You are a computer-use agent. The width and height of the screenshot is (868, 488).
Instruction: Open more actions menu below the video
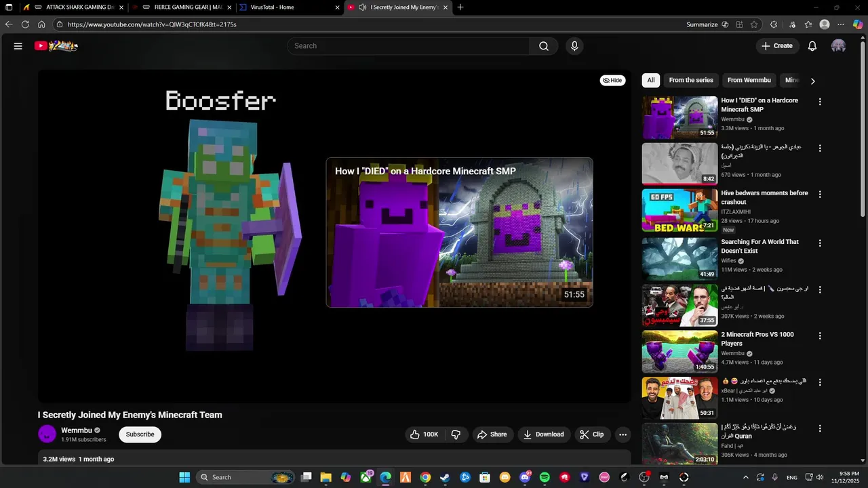click(623, 434)
